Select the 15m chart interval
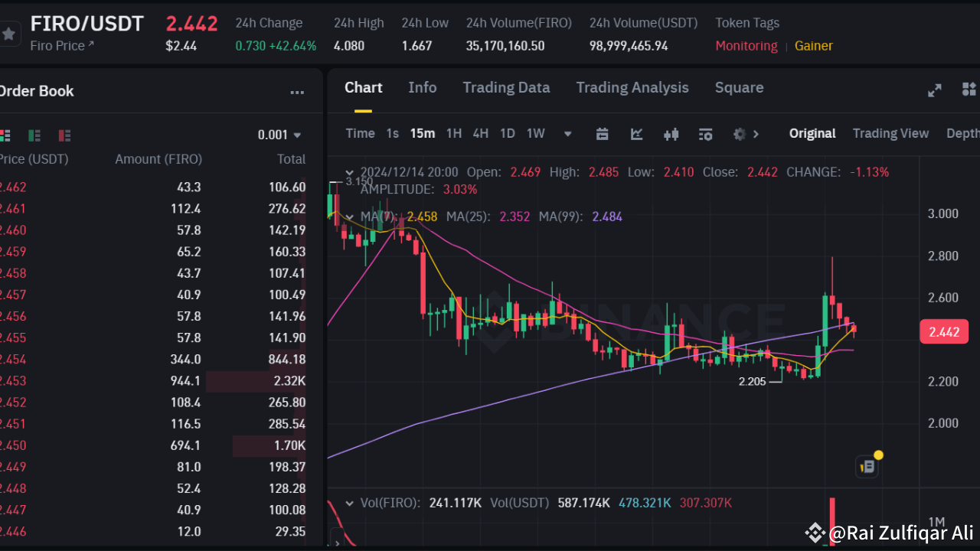Image resolution: width=980 pixels, height=551 pixels. click(x=423, y=133)
